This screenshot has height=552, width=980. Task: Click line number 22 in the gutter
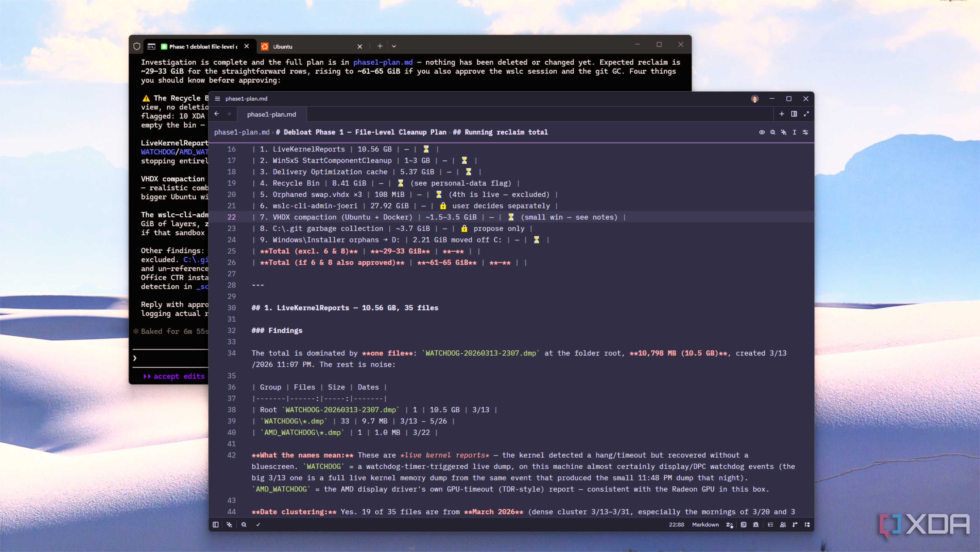click(x=231, y=217)
